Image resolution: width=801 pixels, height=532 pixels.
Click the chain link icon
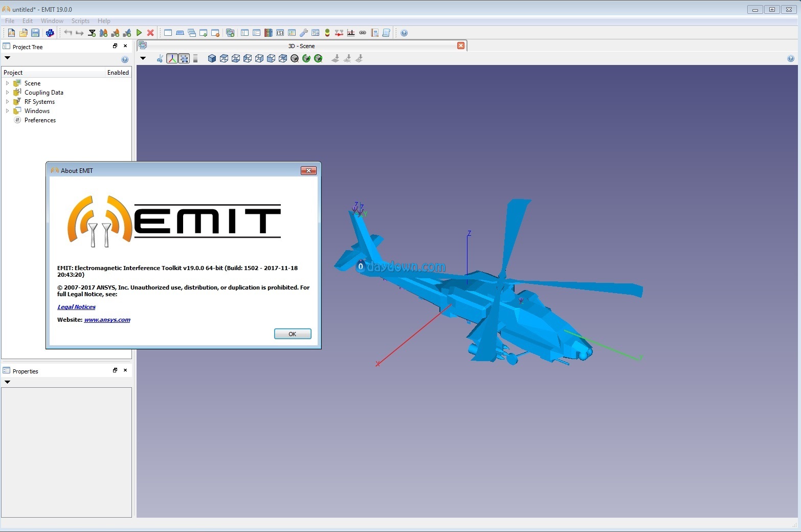pyautogui.click(x=363, y=33)
